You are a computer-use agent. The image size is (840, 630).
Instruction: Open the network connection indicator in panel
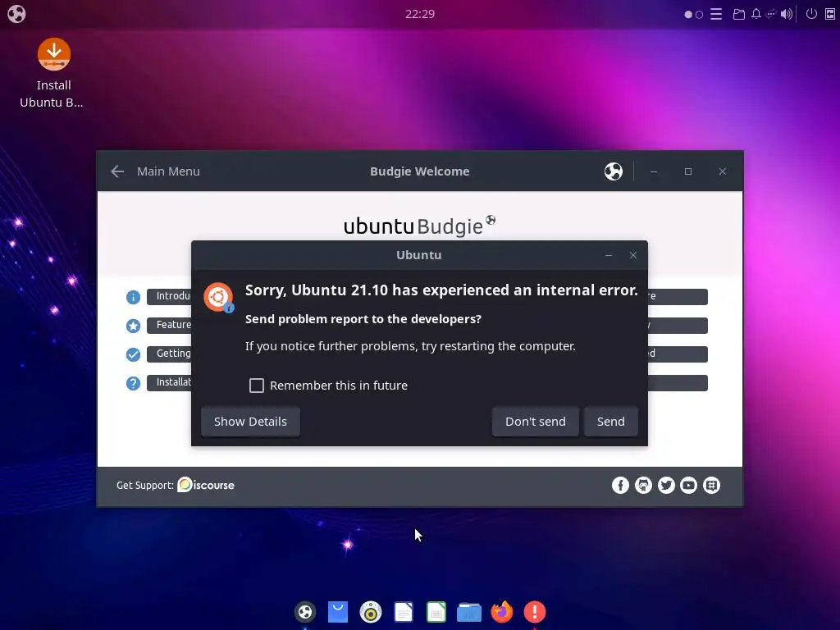pyautogui.click(x=771, y=14)
